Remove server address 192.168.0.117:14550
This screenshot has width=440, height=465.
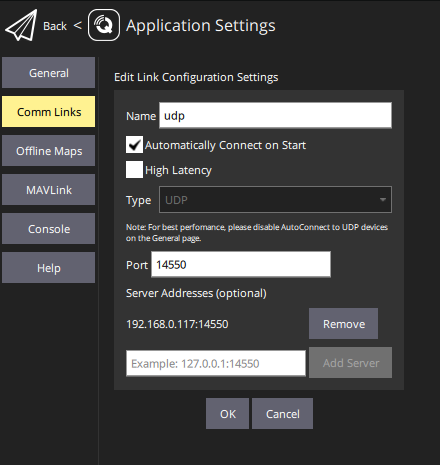344,324
